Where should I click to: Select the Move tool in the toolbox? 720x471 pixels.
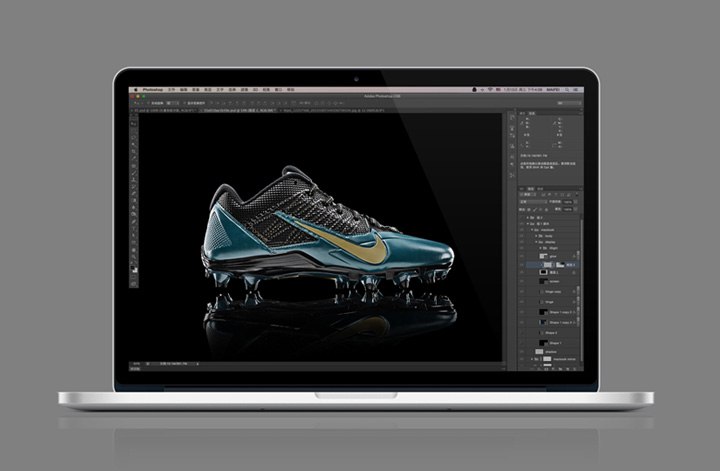tap(135, 123)
